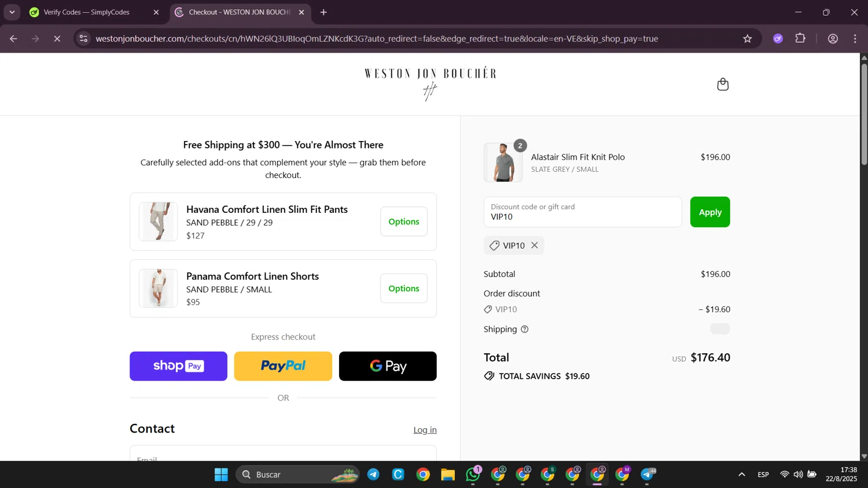
Task: Pay with the PayPal button
Action: point(283,366)
